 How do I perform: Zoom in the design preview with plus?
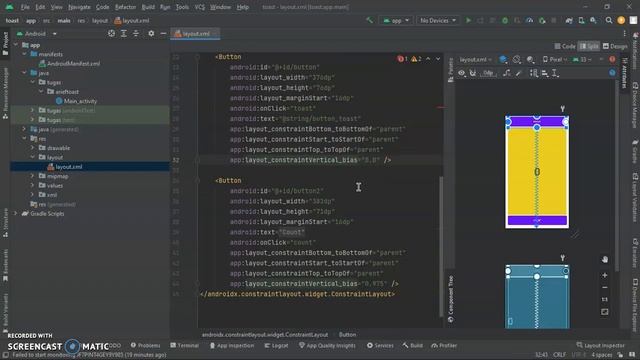[x=605, y=275]
